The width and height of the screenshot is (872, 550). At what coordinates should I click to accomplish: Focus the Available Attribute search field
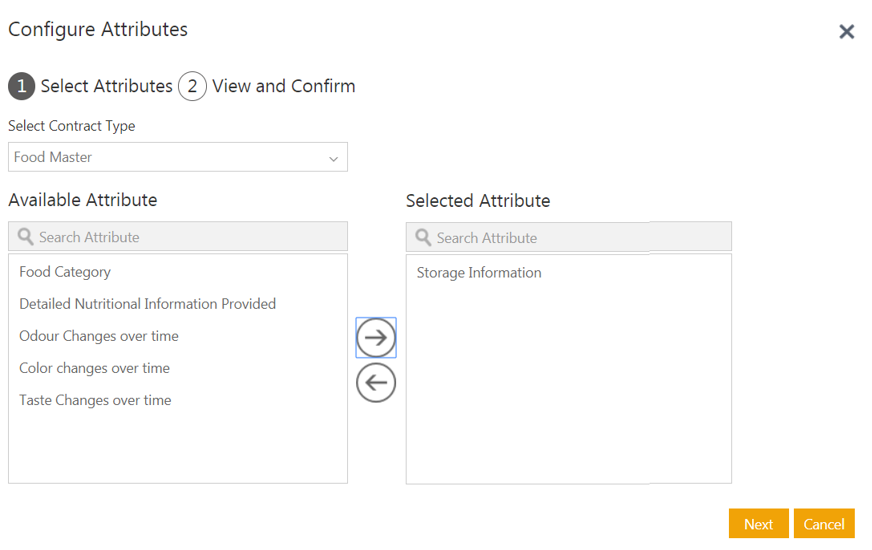tap(190, 237)
